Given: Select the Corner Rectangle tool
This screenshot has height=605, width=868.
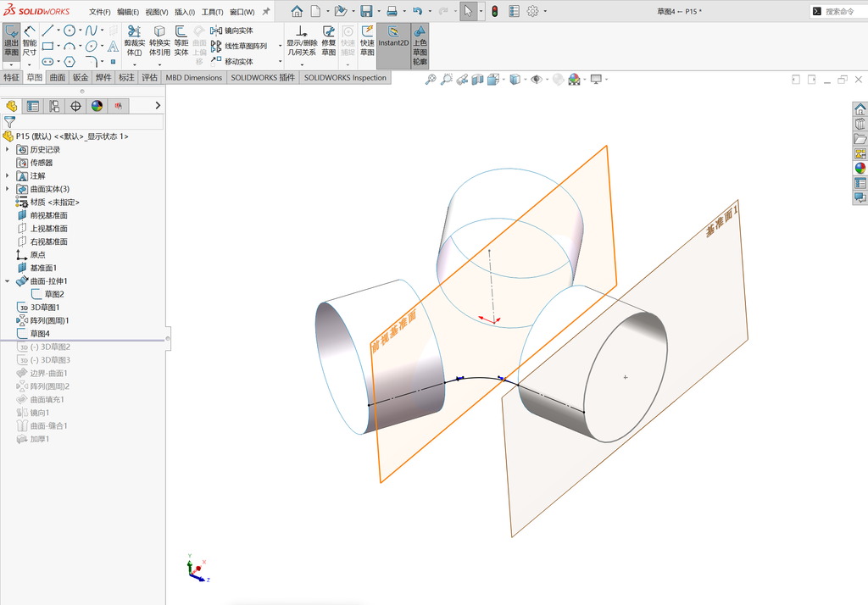Looking at the screenshot, I should click(47, 46).
